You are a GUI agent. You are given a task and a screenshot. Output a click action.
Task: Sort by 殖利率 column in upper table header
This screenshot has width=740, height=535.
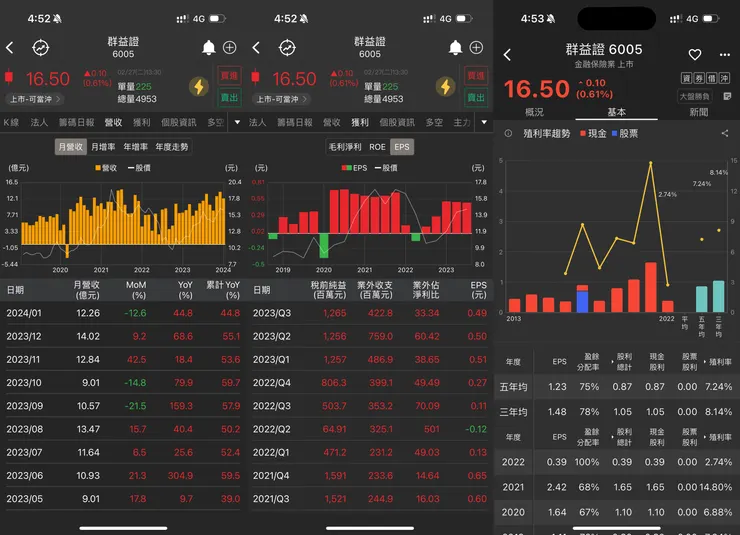pos(718,362)
